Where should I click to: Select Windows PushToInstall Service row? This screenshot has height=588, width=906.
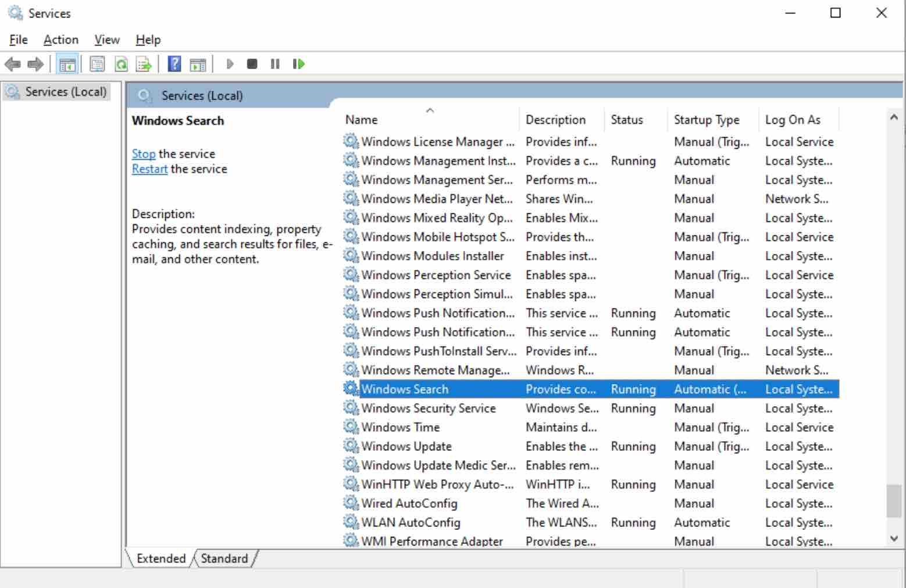click(590, 350)
